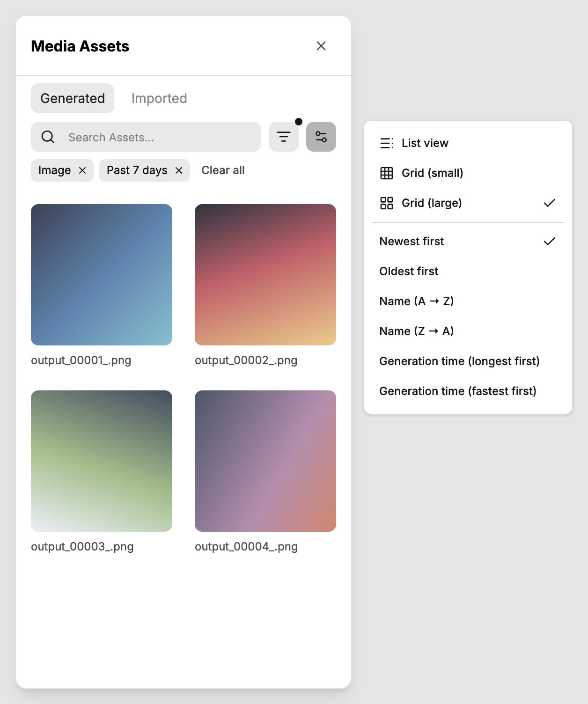Click the List view icon
Image resolution: width=588 pixels, height=704 pixels.
click(x=387, y=143)
